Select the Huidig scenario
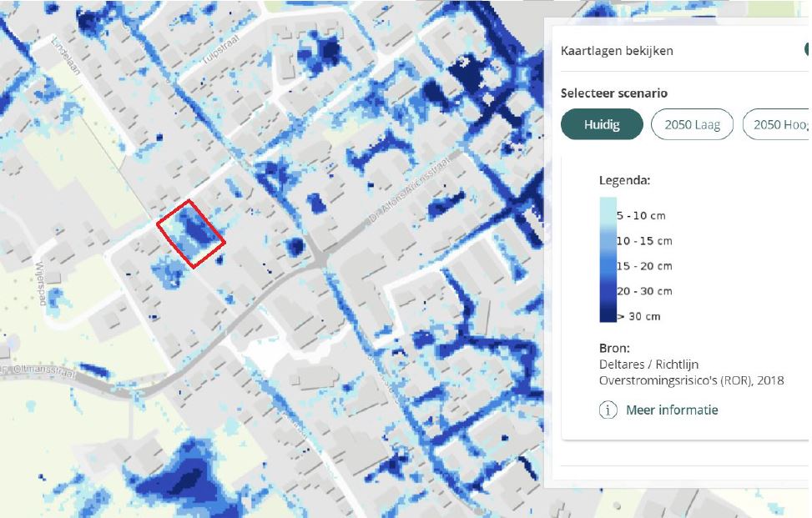 pyautogui.click(x=601, y=124)
